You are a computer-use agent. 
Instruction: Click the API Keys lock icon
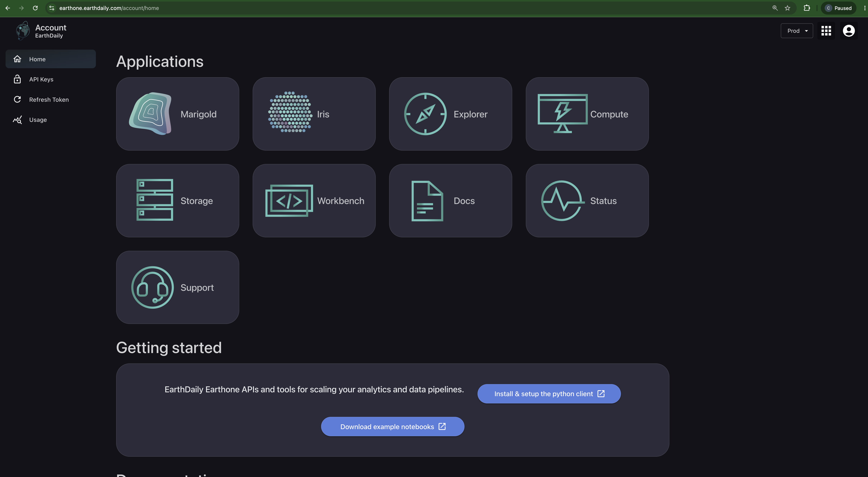tap(17, 79)
